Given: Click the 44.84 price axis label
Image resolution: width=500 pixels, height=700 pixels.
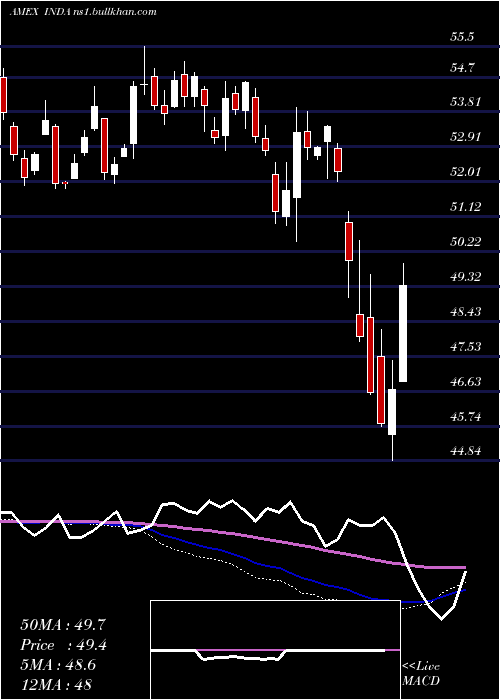Looking at the screenshot, I should (x=466, y=451).
